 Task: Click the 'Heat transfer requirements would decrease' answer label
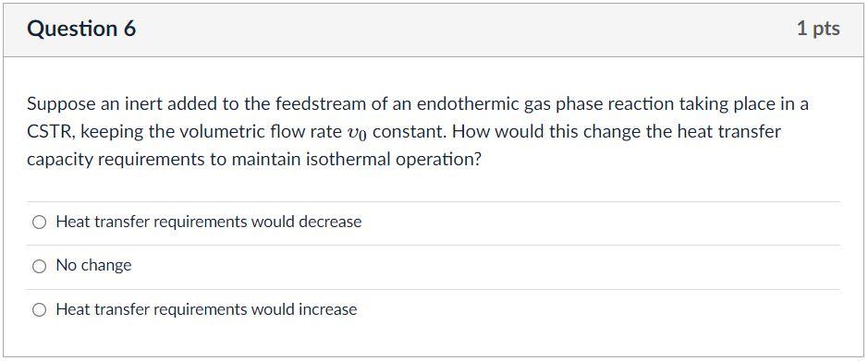coord(209,223)
